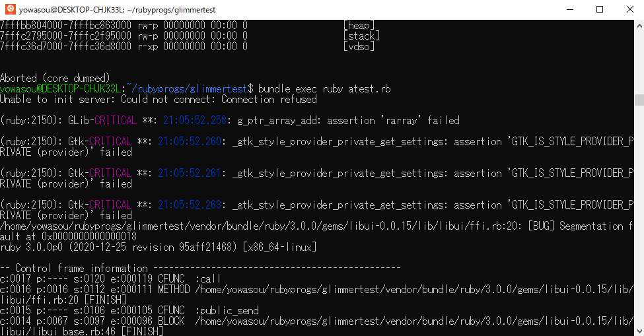This screenshot has width=644, height=336.
Task: Click the blue timestamp 21:05:52.263
Action: [190, 205]
